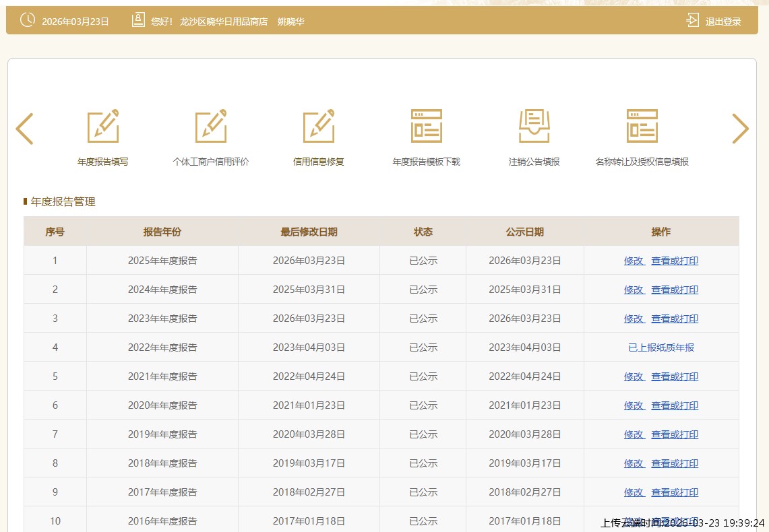The width and height of the screenshot is (769, 532).
Task: Open 查看或打印 for the 2021年年度报告
Action: (674, 376)
